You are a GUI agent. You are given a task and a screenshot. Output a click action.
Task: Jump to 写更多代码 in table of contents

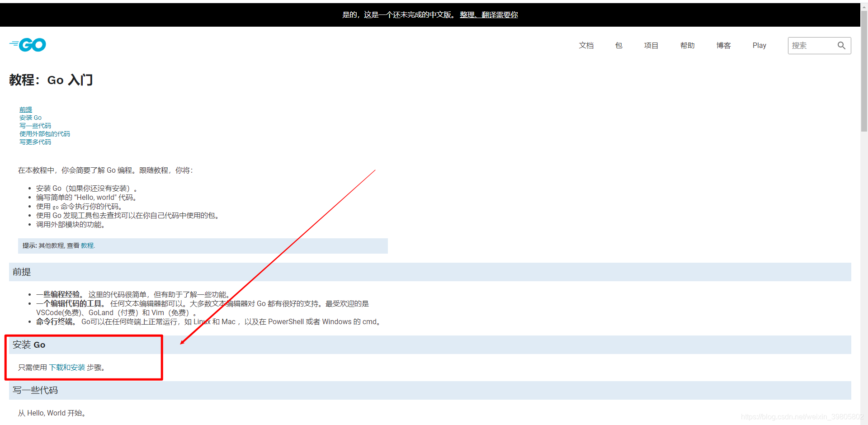pyautogui.click(x=35, y=142)
